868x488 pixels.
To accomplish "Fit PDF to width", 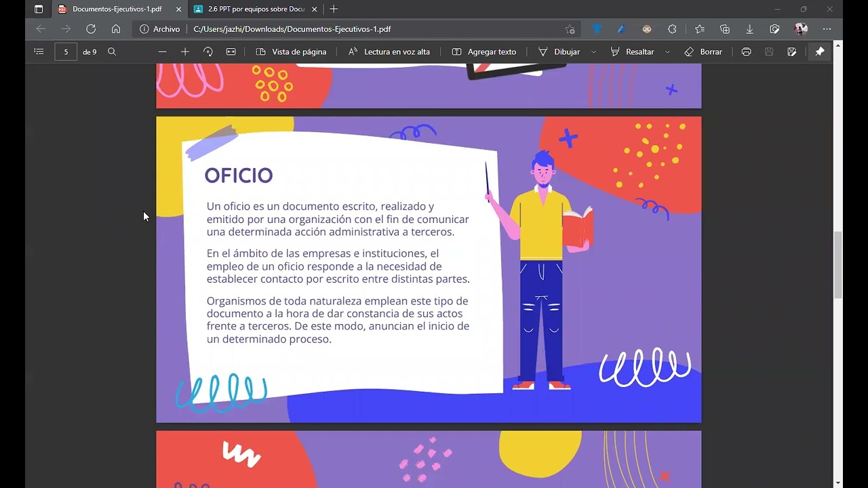I will (x=231, y=52).
